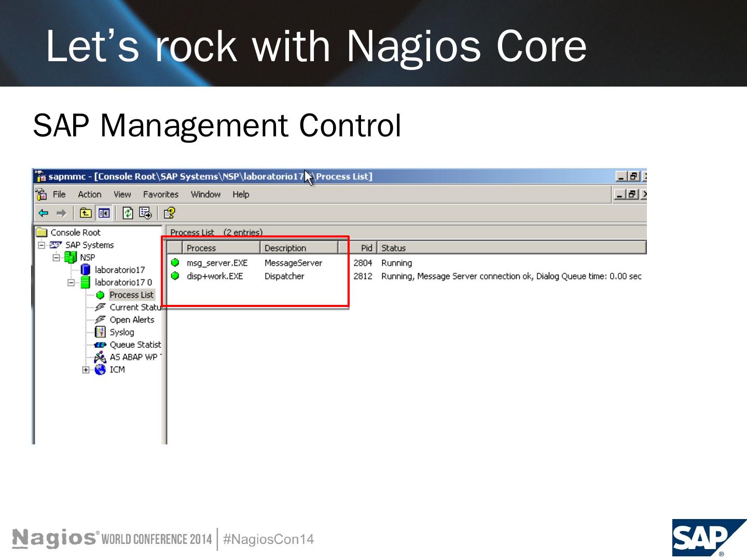Sort by the Pid column header

point(358,248)
